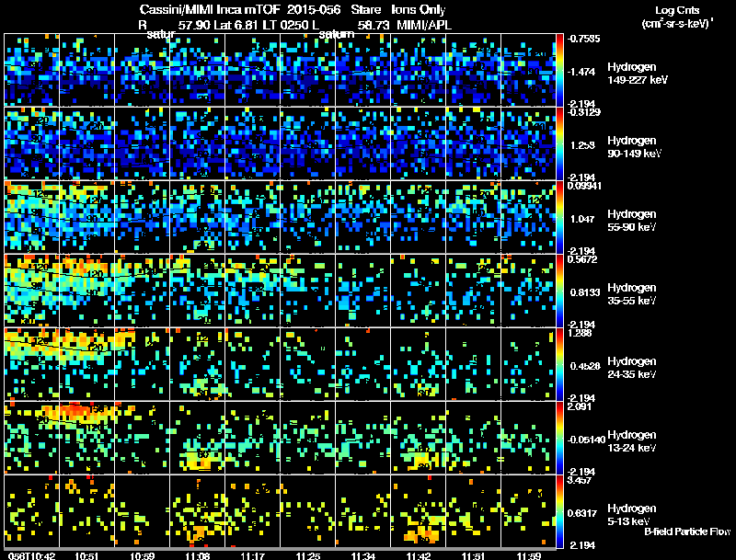Click the '-0.3129' color scale value
The width and height of the screenshot is (736, 560).
pos(583,112)
